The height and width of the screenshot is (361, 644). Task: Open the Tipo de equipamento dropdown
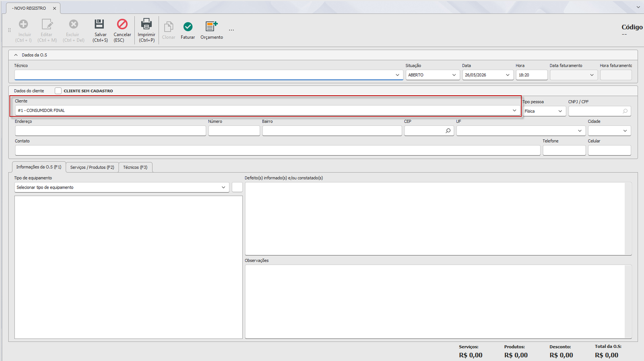[x=223, y=187]
